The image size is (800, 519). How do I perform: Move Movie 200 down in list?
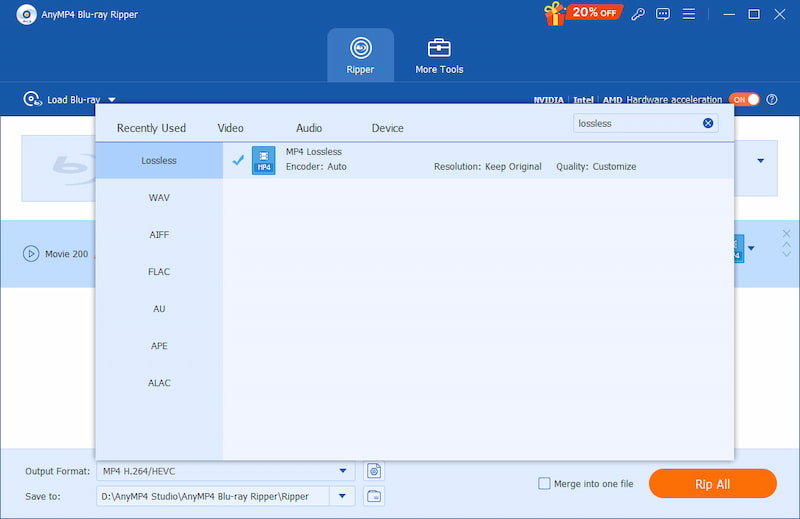(x=786, y=254)
